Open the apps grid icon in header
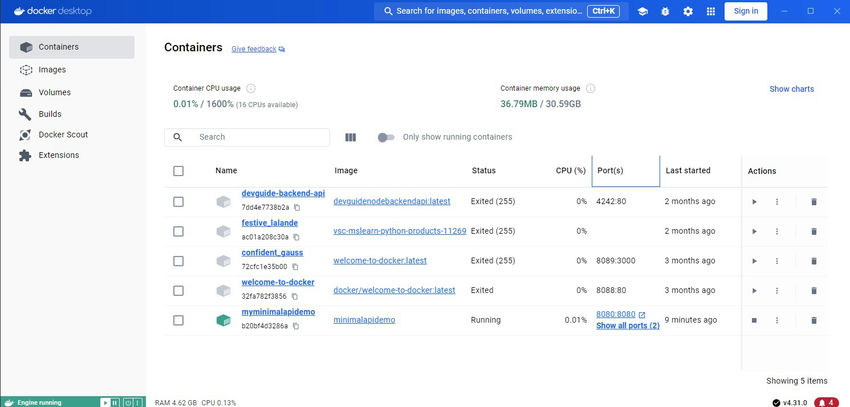 [x=711, y=11]
